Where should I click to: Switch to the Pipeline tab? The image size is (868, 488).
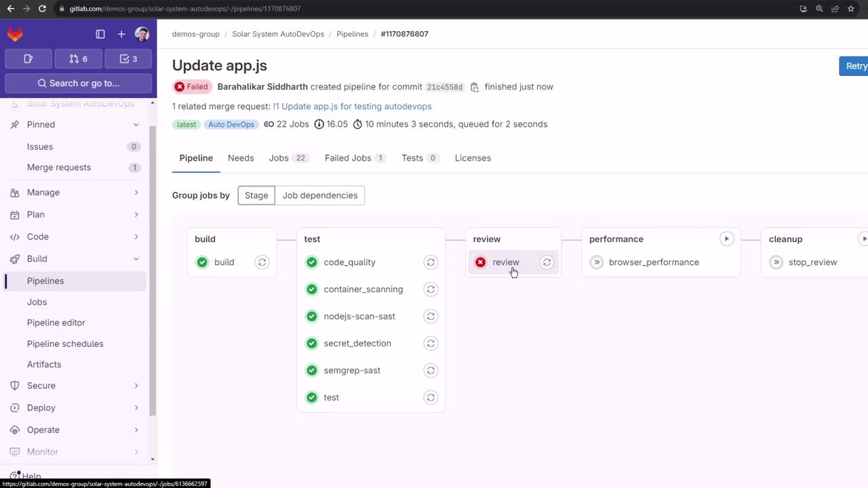[x=196, y=158]
